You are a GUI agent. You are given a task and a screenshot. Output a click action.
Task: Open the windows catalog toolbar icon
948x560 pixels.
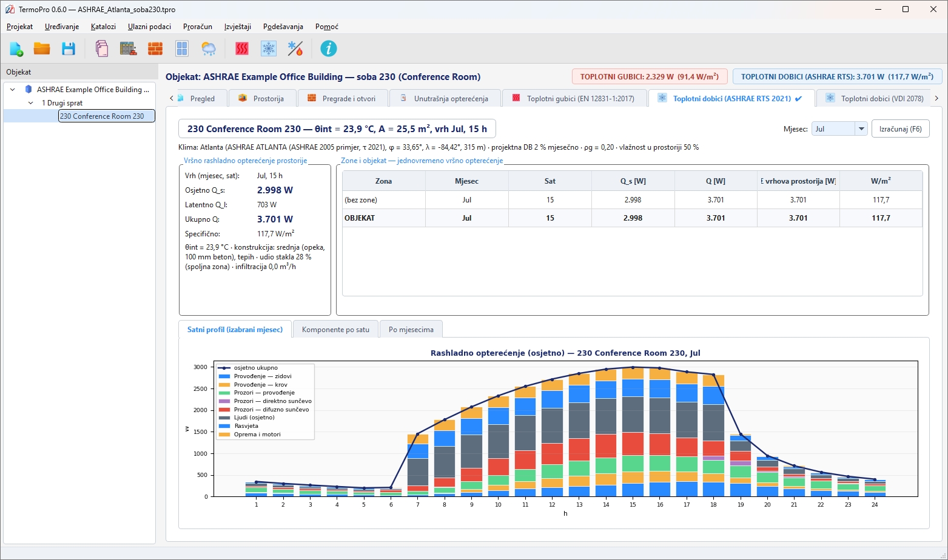point(182,49)
